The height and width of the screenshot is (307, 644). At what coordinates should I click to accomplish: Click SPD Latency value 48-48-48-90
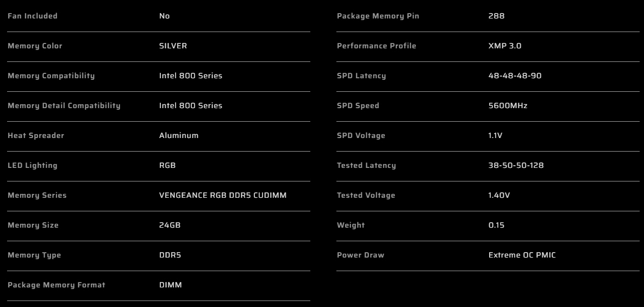pyautogui.click(x=515, y=76)
